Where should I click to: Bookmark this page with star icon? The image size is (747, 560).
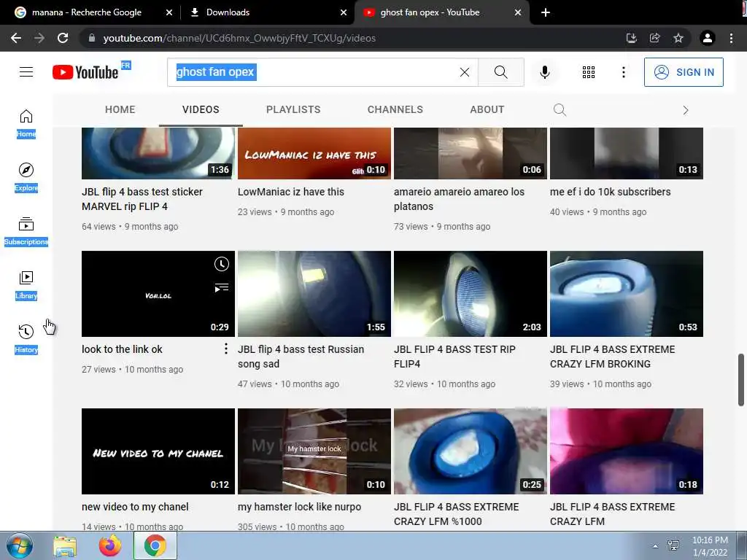pos(678,38)
